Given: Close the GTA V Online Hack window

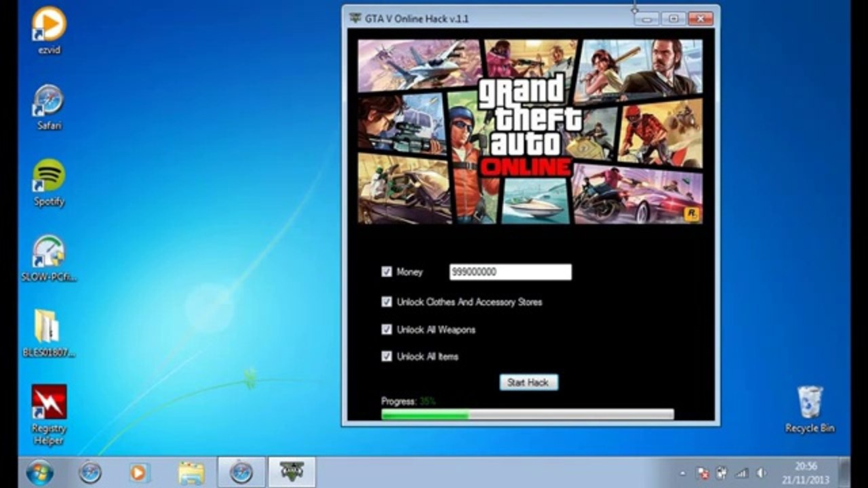Looking at the screenshot, I should [x=701, y=18].
